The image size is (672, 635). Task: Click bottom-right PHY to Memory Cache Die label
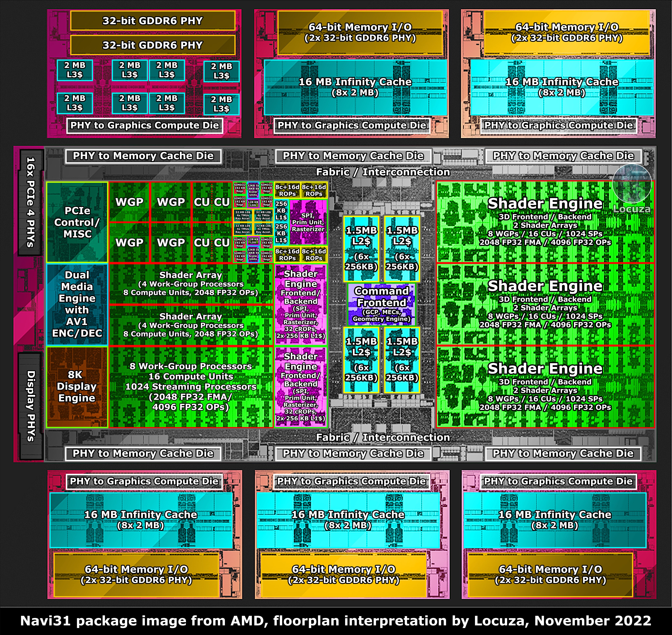563,454
